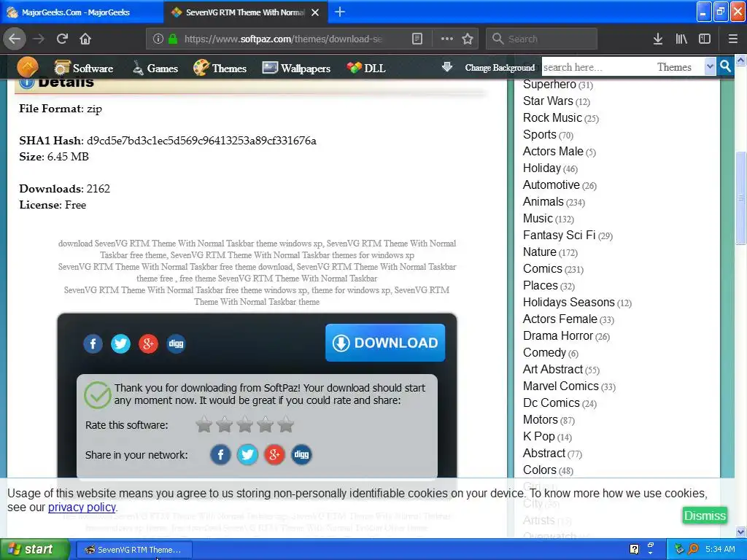Share on Facebook icon beside Download button

click(x=93, y=343)
